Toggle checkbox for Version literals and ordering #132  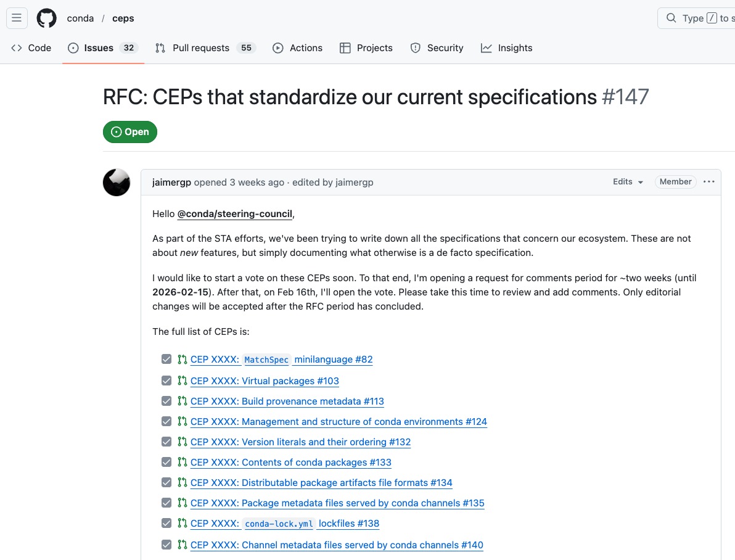click(166, 442)
